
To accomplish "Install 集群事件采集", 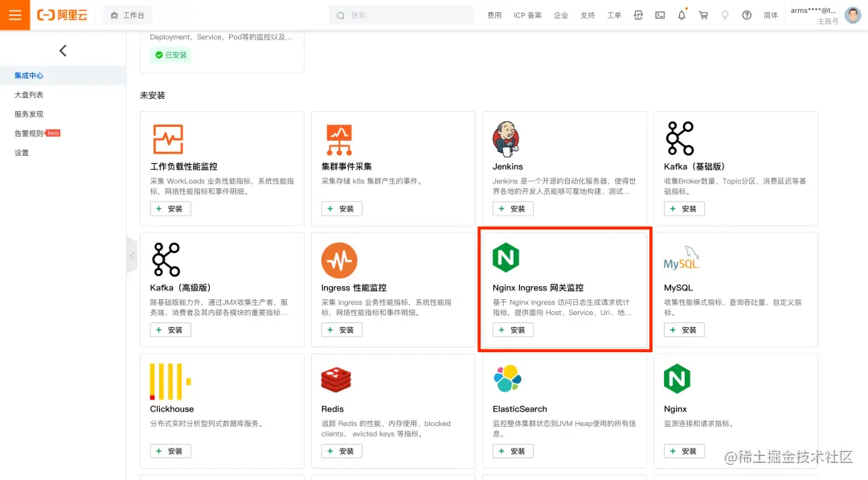I will tap(342, 209).
